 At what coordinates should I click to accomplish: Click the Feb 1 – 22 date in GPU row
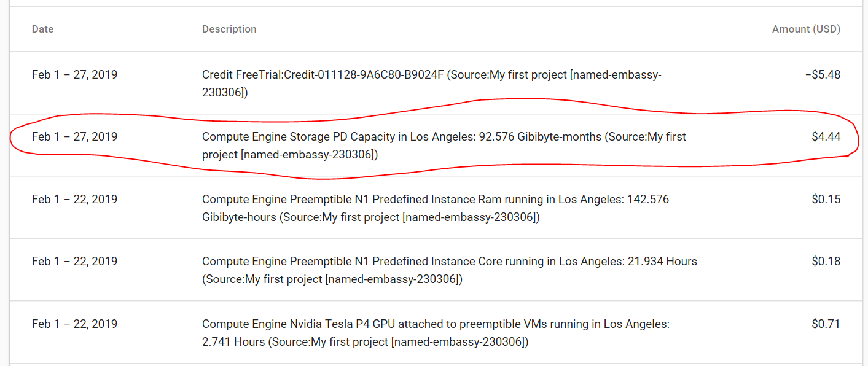click(74, 324)
